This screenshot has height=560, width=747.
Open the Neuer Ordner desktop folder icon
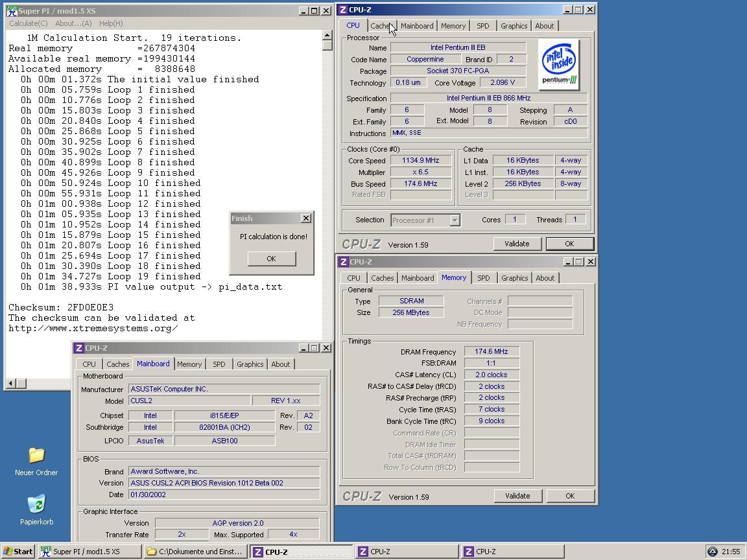[x=36, y=455]
